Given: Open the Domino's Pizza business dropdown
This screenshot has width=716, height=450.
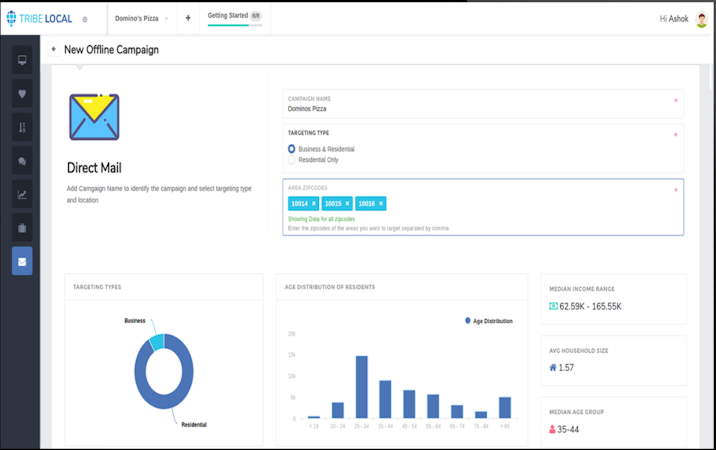Looking at the screenshot, I should [142, 18].
